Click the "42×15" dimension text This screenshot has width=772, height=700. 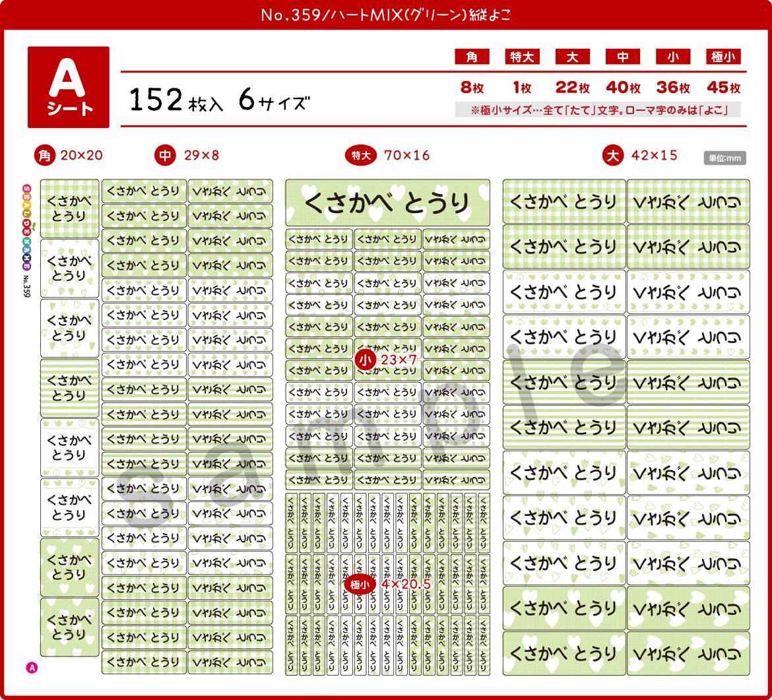tap(655, 156)
